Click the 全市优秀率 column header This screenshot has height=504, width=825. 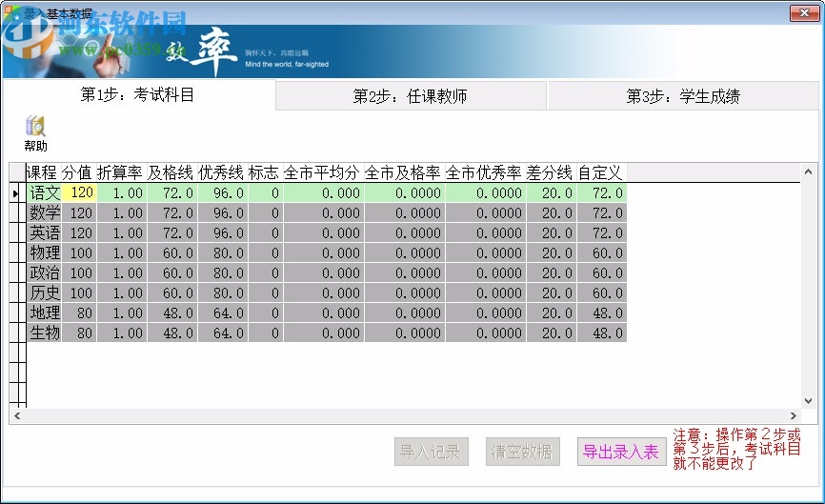(x=485, y=172)
